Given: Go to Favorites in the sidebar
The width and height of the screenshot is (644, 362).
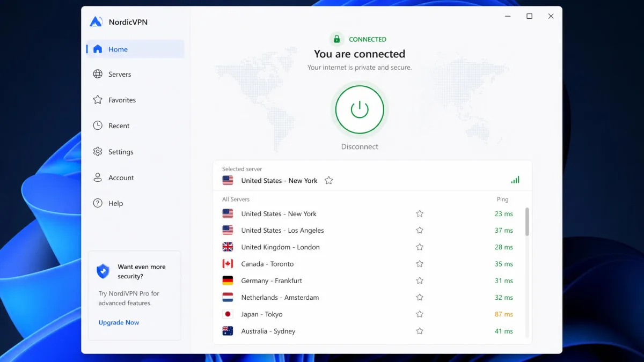Looking at the screenshot, I should [x=135, y=100].
